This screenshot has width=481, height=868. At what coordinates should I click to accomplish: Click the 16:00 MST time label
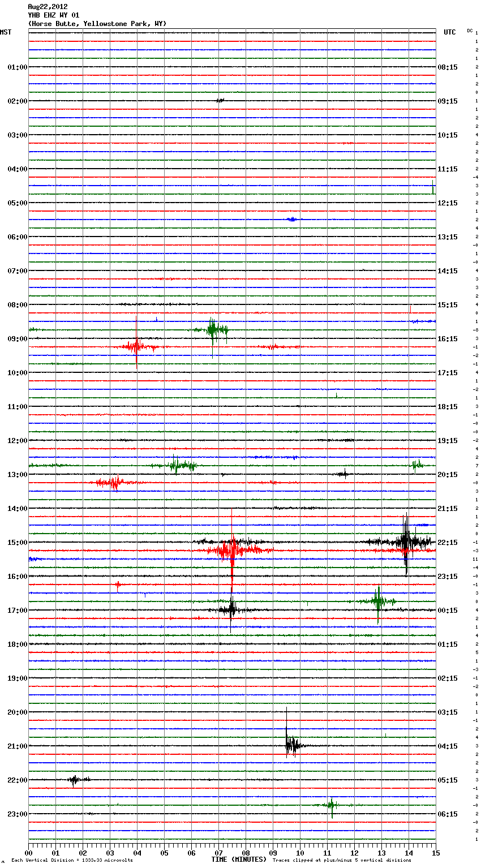(18, 577)
